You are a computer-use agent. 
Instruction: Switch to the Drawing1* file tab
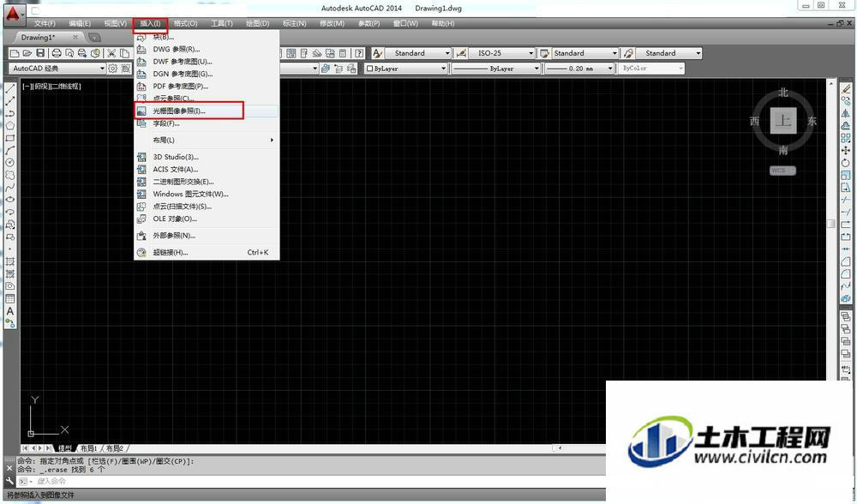(x=46, y=37)
